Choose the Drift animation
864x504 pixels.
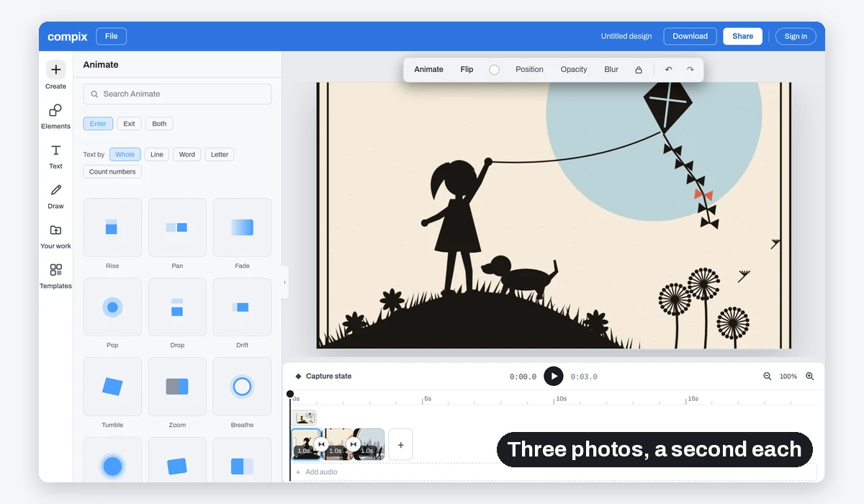[242, 307]
